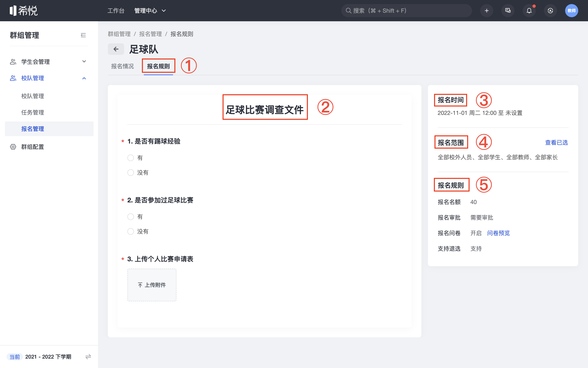The width and height of the screenshot is (588, 368).
Task: Select 没有 for 是否参加过足球比赛
Action: point(131,231)
